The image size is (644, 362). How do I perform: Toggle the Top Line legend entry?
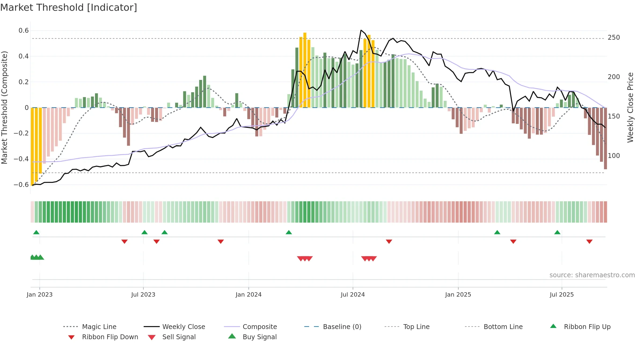tap(407, 327)
